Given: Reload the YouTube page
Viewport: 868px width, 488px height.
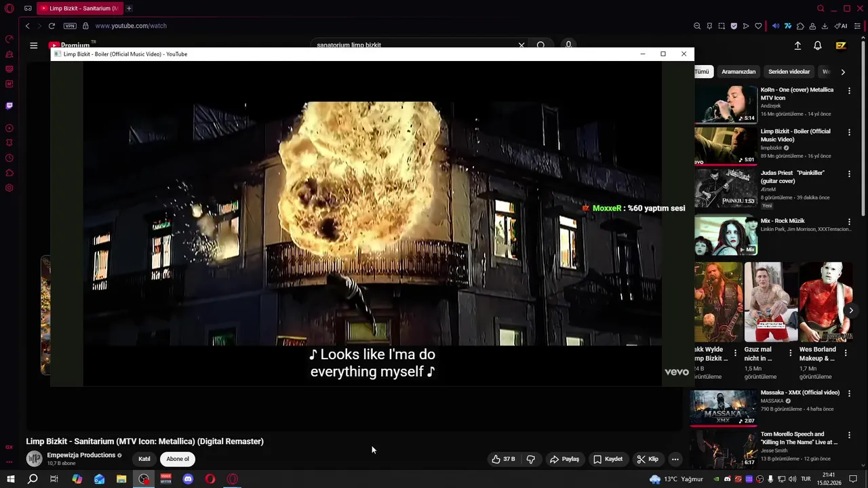Looking at the screenshot, I should tap(52, 26).
